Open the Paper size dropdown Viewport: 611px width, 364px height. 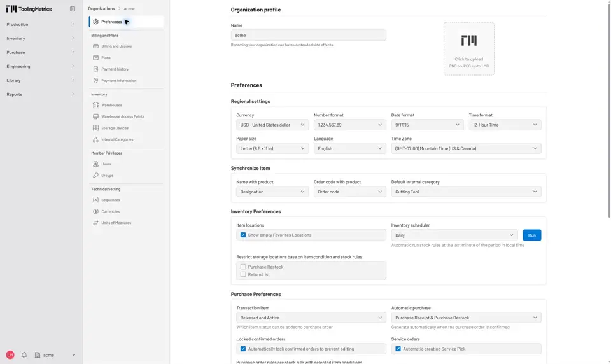(x=272, y=148)
